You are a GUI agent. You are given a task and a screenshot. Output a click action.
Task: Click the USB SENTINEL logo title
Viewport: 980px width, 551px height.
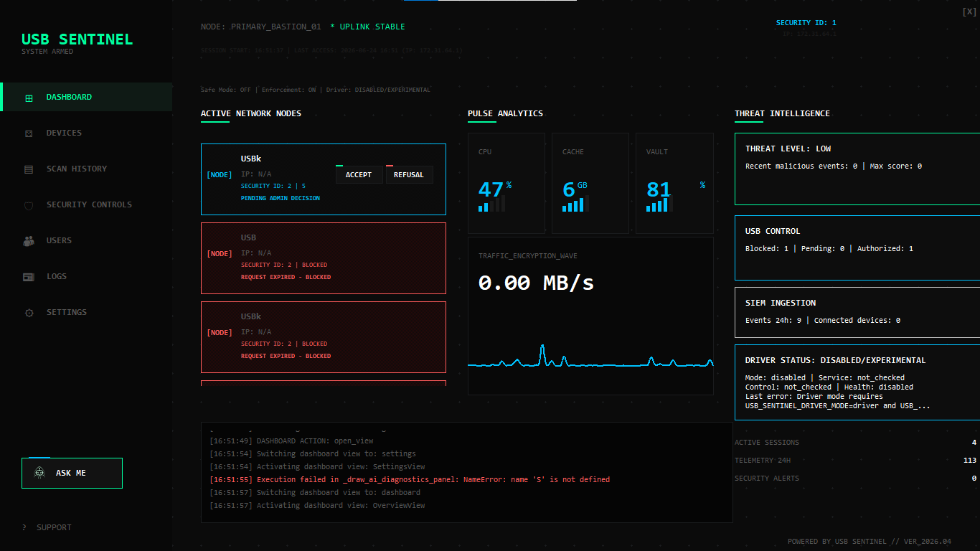(77, 39)
